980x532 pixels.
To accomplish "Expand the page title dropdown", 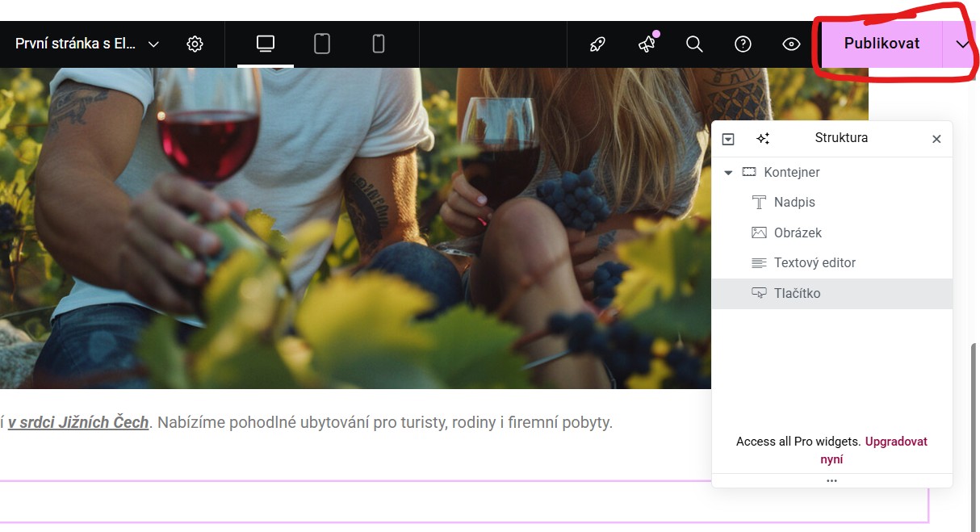I will [x=153, y=44].
